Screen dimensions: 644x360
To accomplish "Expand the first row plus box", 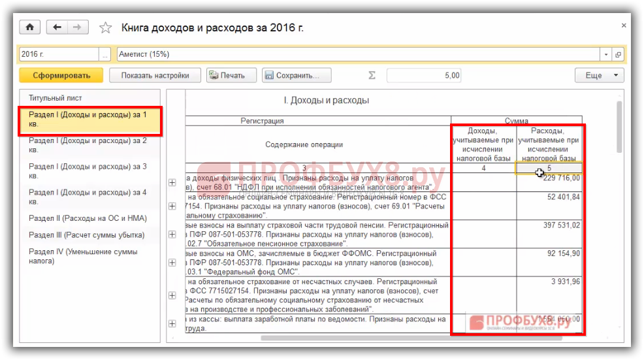I will [172, 183].
